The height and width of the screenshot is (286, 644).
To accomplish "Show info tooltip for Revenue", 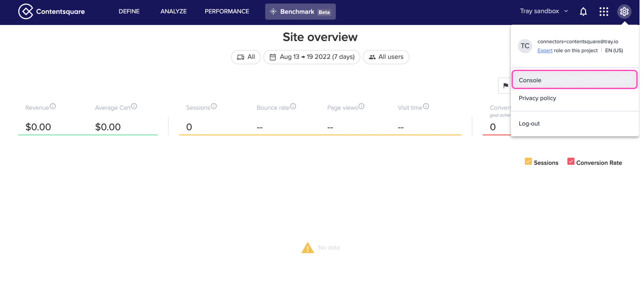I will tap(53, 106).
